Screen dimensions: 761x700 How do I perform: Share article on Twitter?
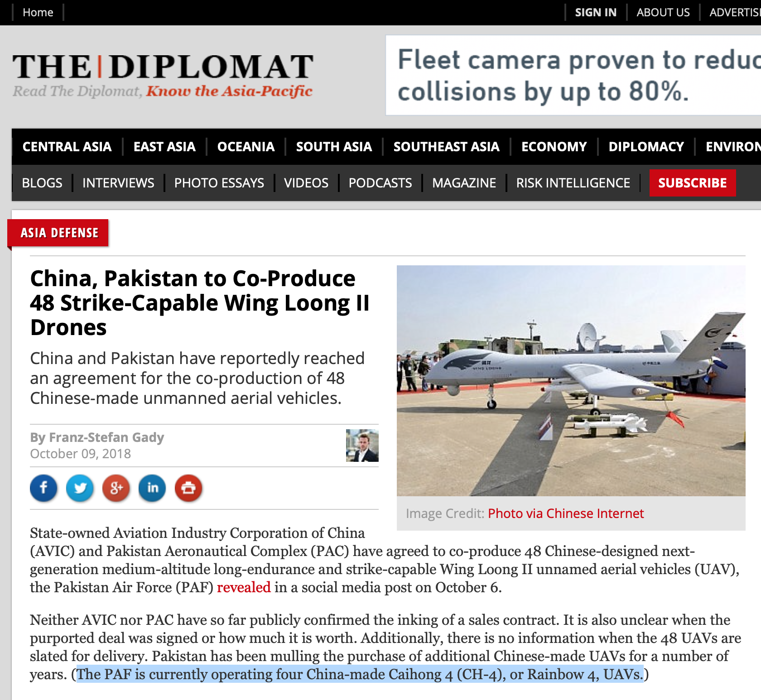[80, 488]
